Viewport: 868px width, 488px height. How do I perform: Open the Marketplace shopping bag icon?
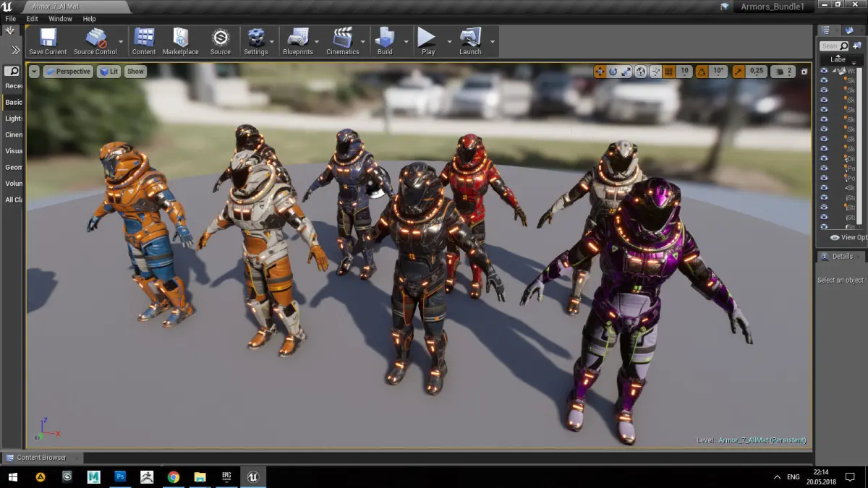click(180, 38)
